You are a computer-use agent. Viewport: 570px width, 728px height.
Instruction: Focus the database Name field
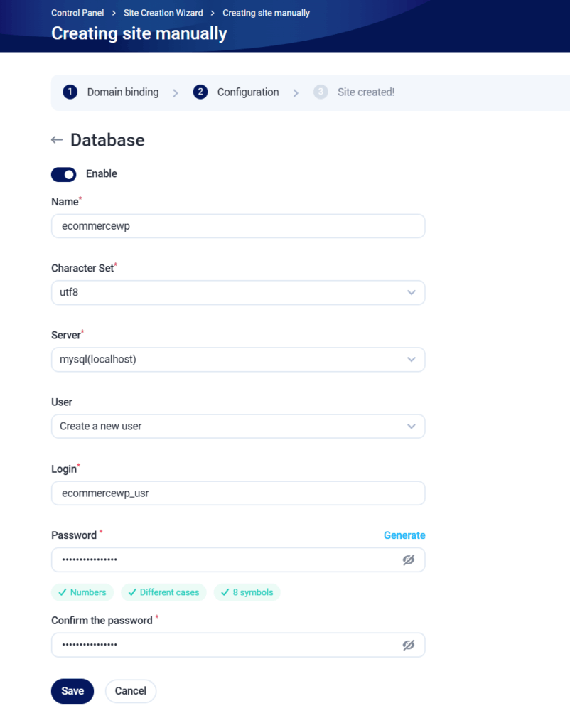[238, 226]
